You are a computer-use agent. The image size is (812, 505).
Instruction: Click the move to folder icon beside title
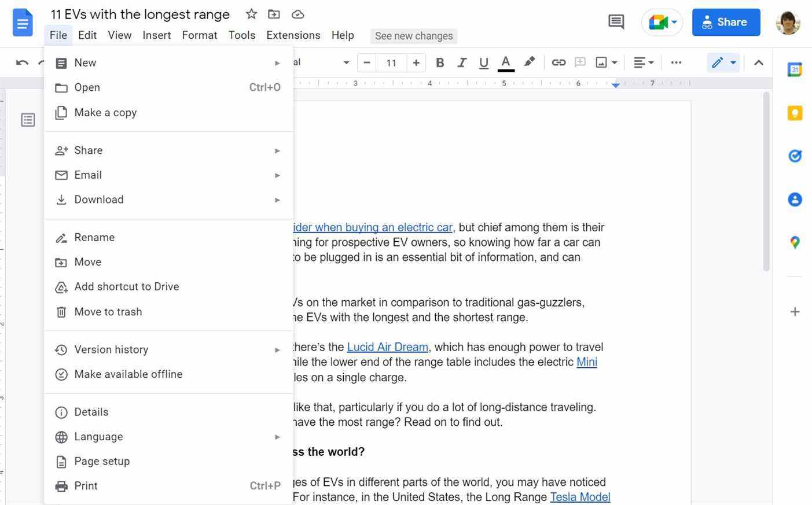(274, 14)
